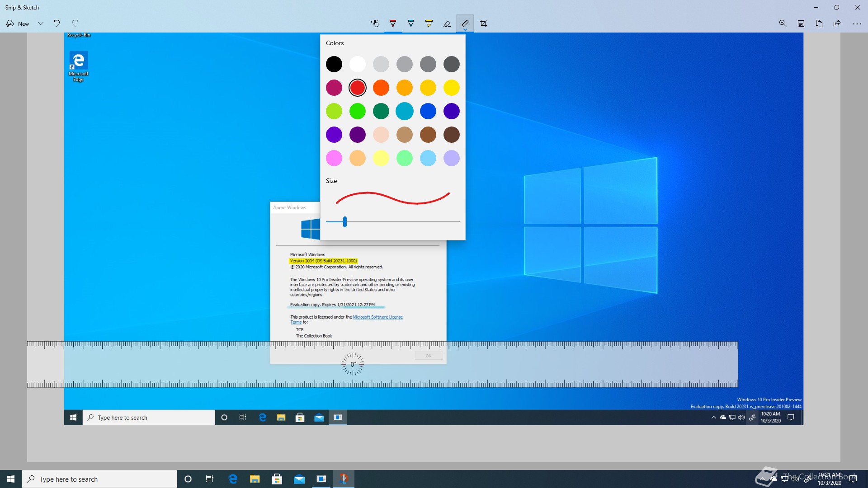Pick the dark green color swatch
This screenshot has width=868, height=488.
pyautogui.click(x=381, y=111)
